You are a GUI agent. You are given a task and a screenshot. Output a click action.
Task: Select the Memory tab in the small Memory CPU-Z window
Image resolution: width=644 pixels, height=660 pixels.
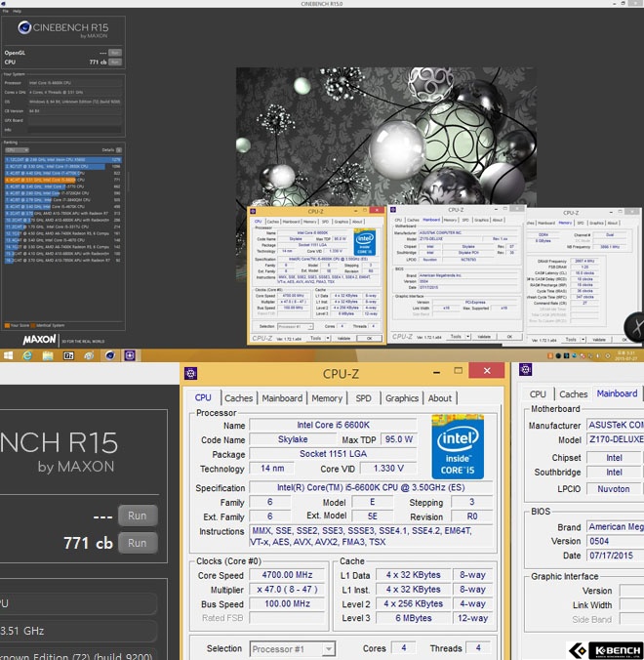565,223
